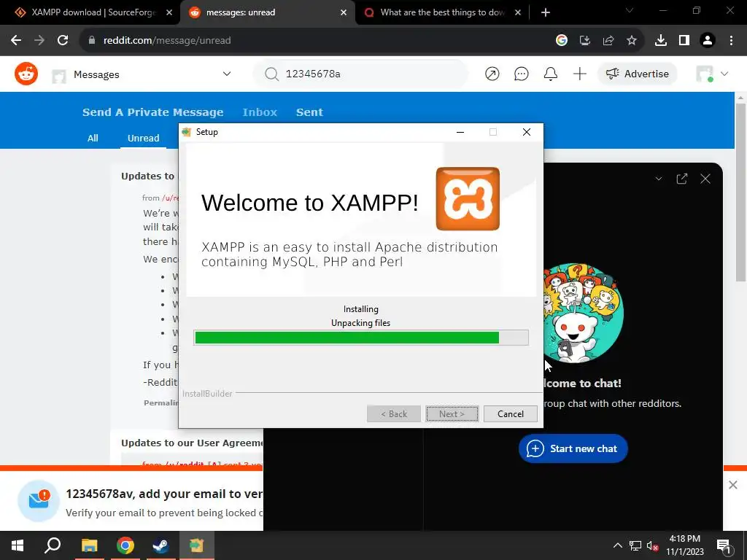Click the search magnifier icon
Image resolution: width=747 pixels, height=560 pixels.
tap(271, 74)
